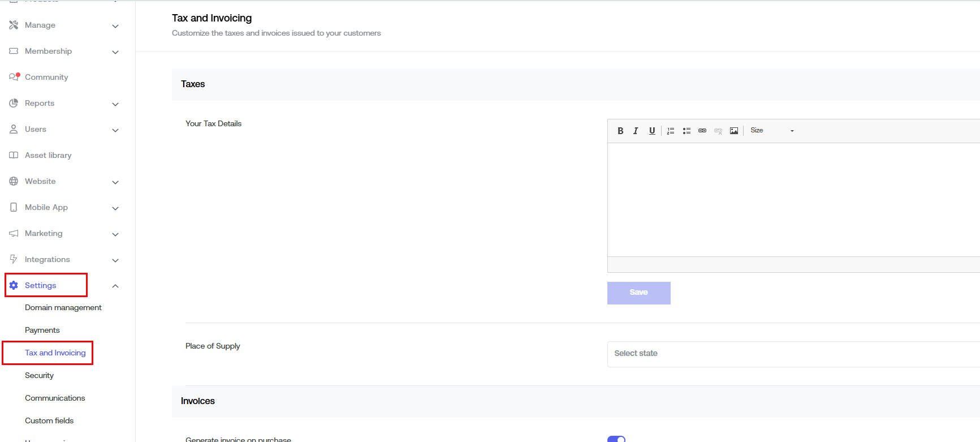The image size is (980, 442).
Task: Toggle italic text in the editor toolbar
Action: click(636, 131)
